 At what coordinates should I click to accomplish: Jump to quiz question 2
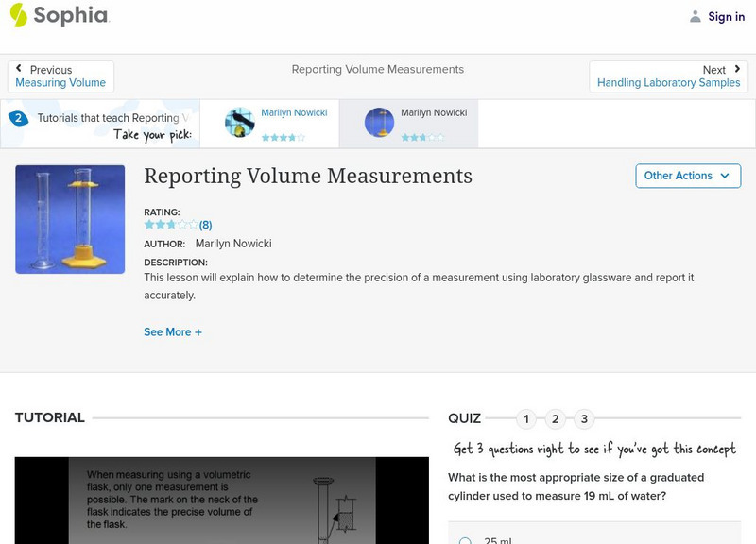(556, 418)
